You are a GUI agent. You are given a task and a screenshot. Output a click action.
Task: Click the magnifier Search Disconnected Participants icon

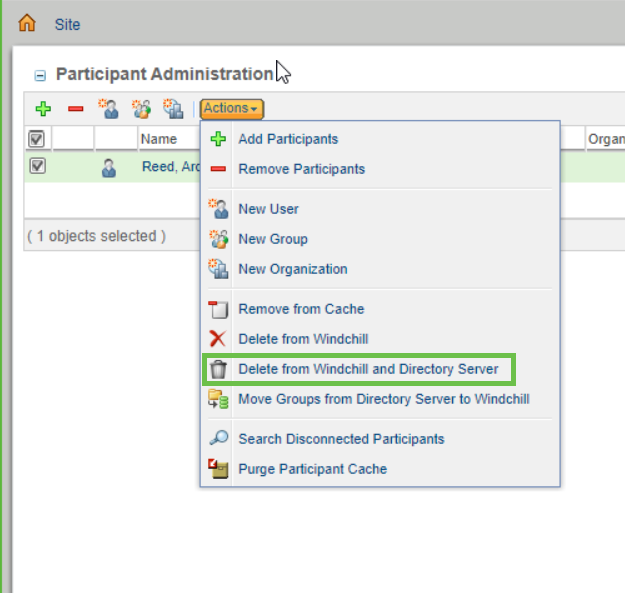[219, 438]
